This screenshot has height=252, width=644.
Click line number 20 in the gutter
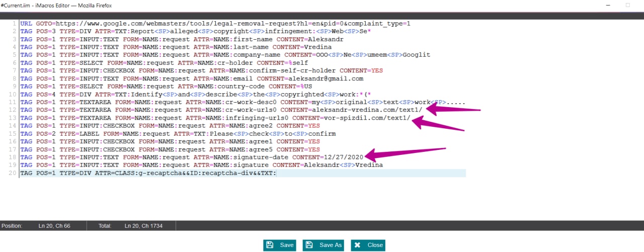[14, 174]
